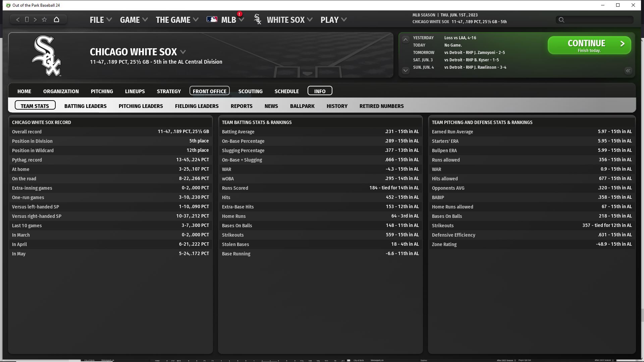Go back with the left arrow icon
Viewport: 644px width, 362px height.
click(18, 20)
